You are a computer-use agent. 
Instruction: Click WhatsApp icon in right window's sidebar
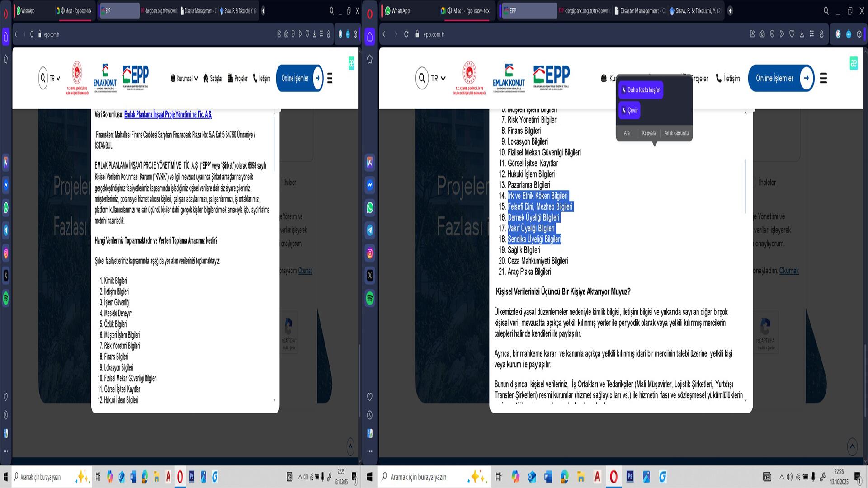pos(370,208)
